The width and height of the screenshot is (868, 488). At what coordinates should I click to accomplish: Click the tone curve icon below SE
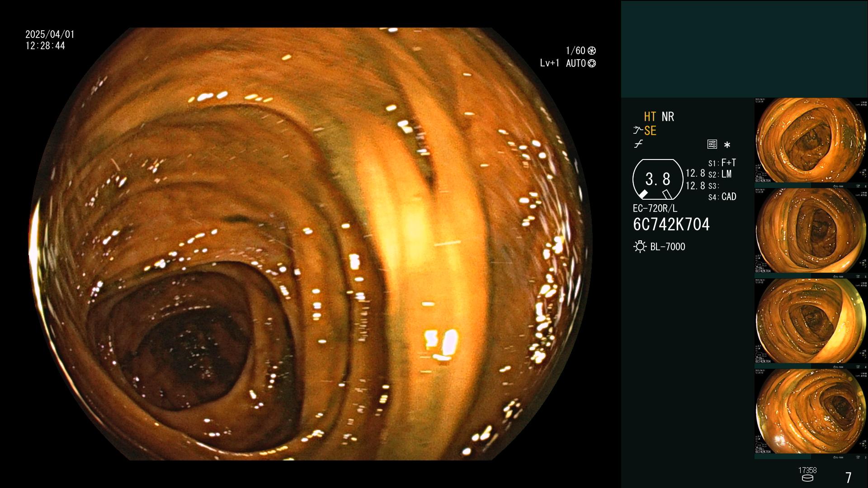(x=638, y=144)
